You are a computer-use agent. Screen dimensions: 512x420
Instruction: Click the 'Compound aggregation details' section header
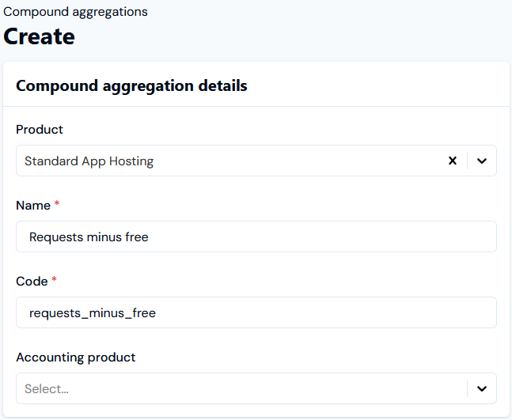tap(131, 86)
